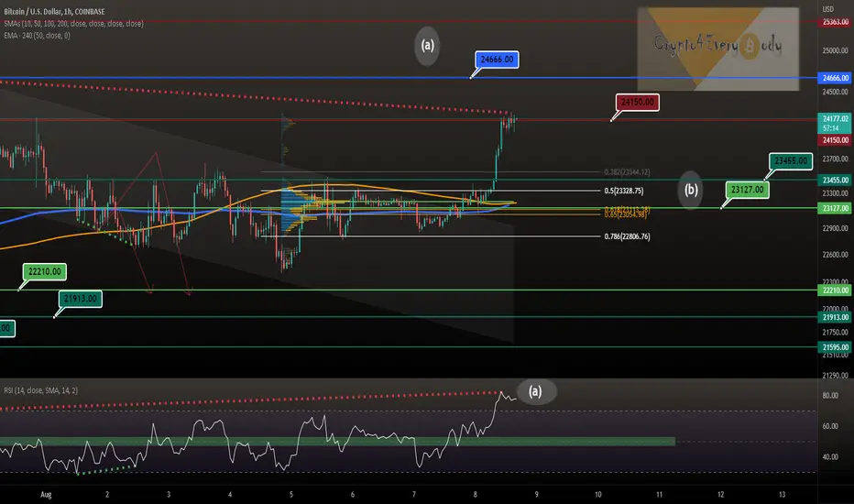Click the Aug marker on time axis

coord(46,495)
